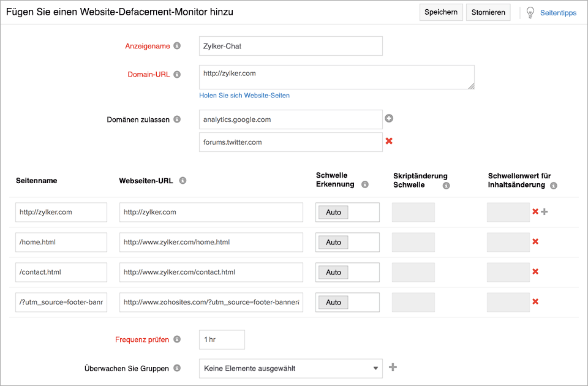The width and height of the screenshot is (588, 386).
Task: Click plus icon next to Überwachen Sie Gruppen
Action: point(393,368)
